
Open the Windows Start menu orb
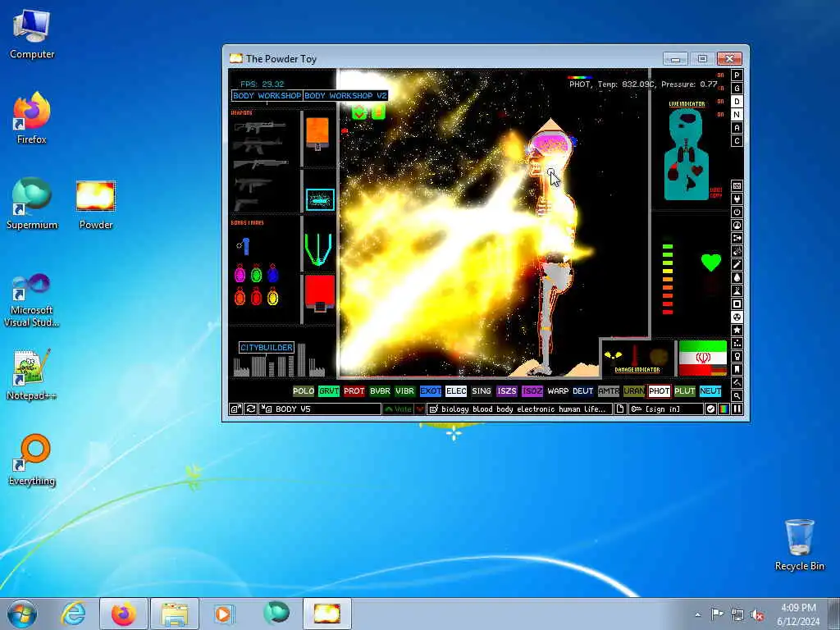pos(22,614)
